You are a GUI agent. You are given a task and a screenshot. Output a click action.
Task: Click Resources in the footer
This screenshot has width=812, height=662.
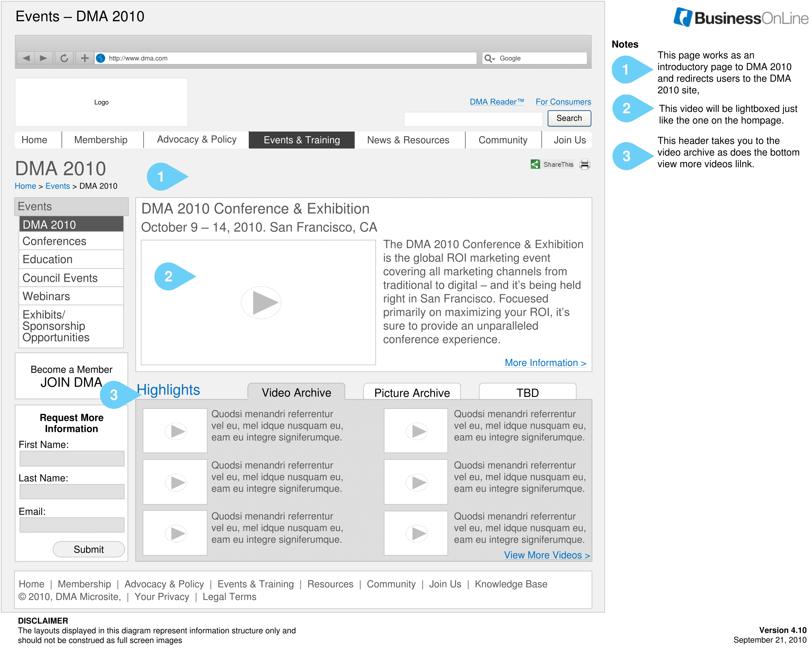[x=330, y=584]
